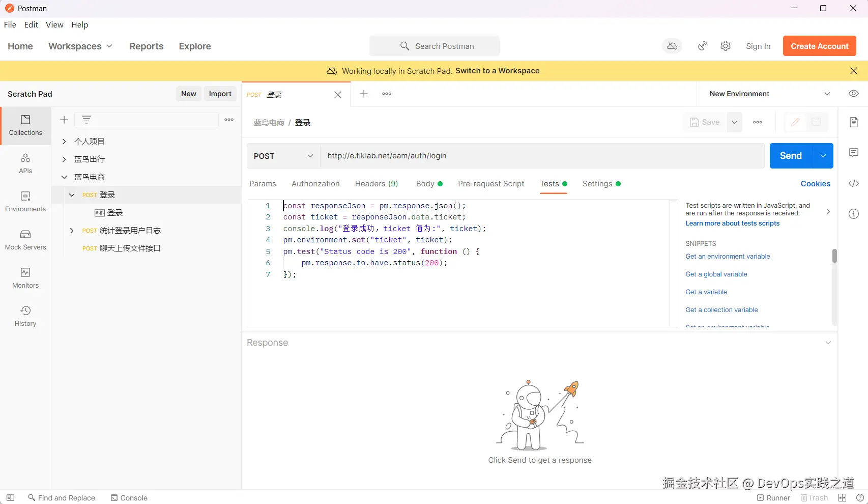Viewport: 868px width, 504px height.
Task: Click the Cookies link
Action: pyautogui.click(x=816, y=184)
